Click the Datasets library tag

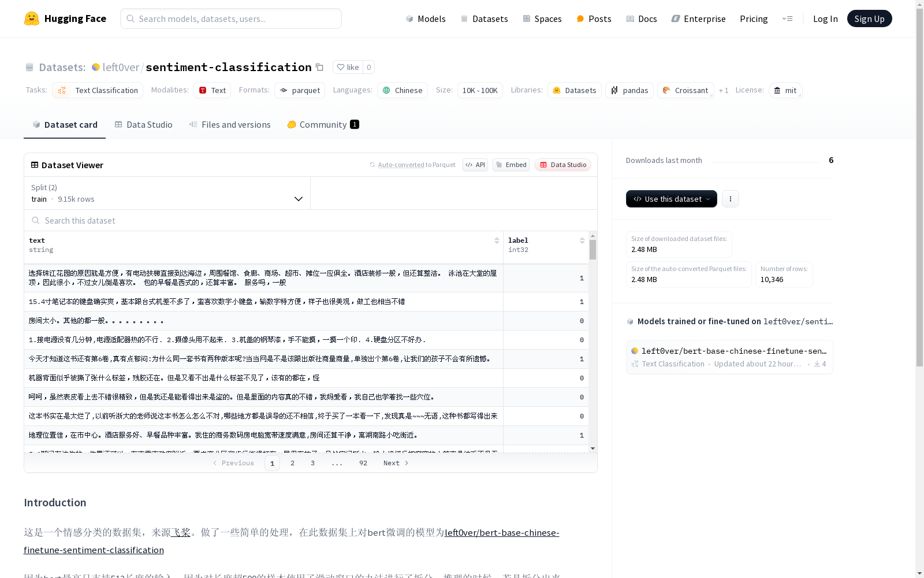pyautogui.click(x=575, y=90)
